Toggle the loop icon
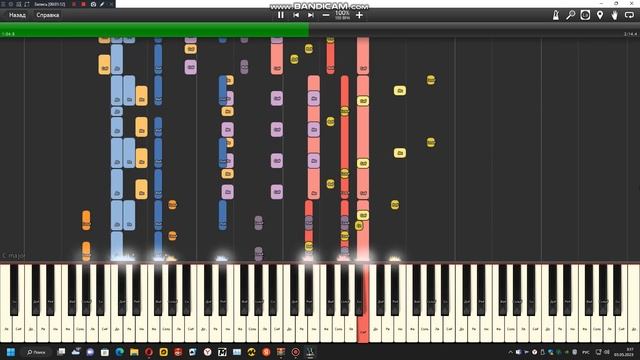The image size is (640, 360). coord(629,15)
